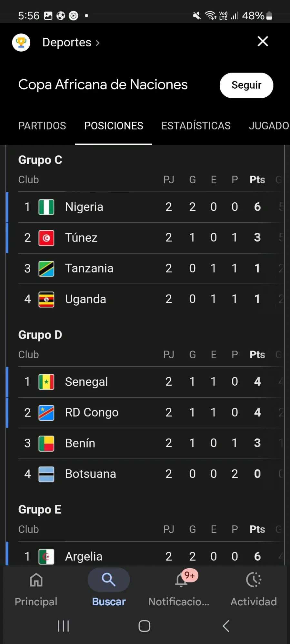Select the ESTADÍSTICAS tab
Viewport: 290px width, 644px height.
coord(196,126)
